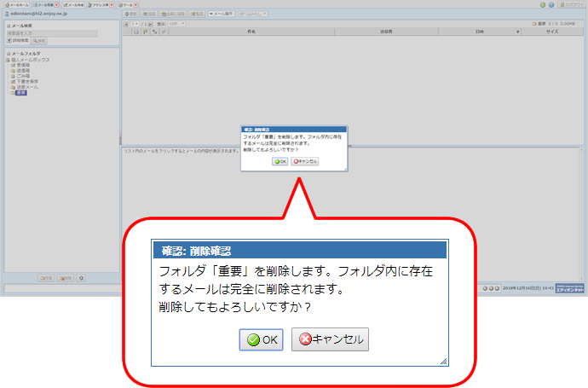Viewport: 588px width, 388px height.
Task: Open the 表示 10件 items-per-page dropdown
Action: 176,24
